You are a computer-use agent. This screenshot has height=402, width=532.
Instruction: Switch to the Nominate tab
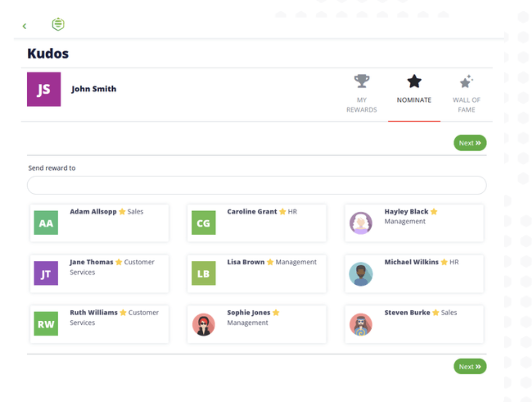click(x=414, y=100)
